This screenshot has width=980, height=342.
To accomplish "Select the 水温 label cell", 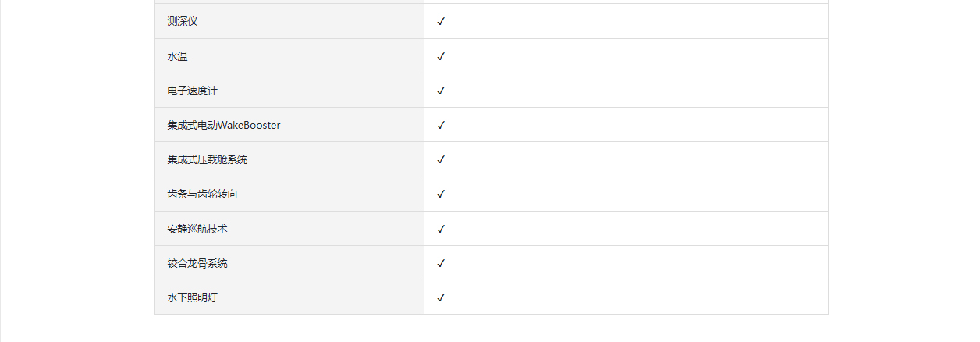I will (x=289, y=56).
